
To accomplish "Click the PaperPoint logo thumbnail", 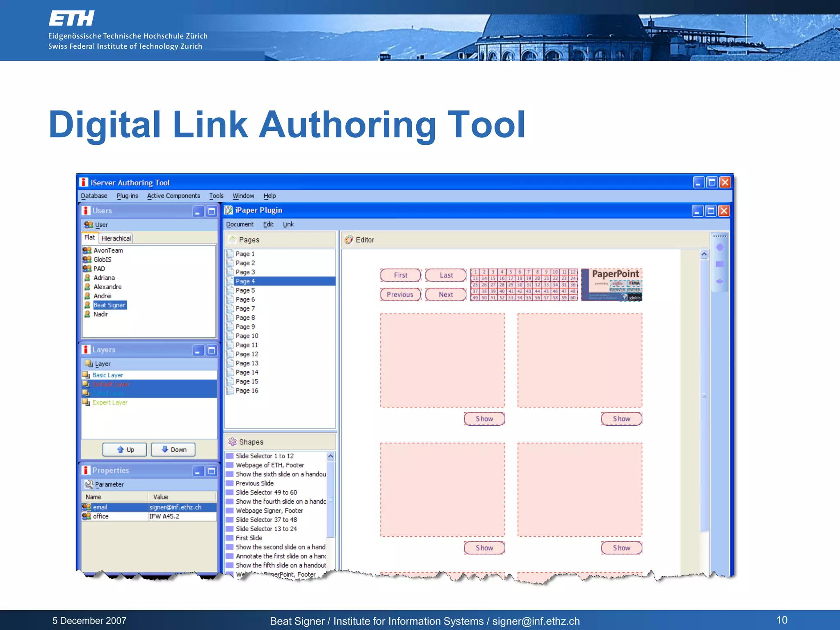I will point(612,285).
